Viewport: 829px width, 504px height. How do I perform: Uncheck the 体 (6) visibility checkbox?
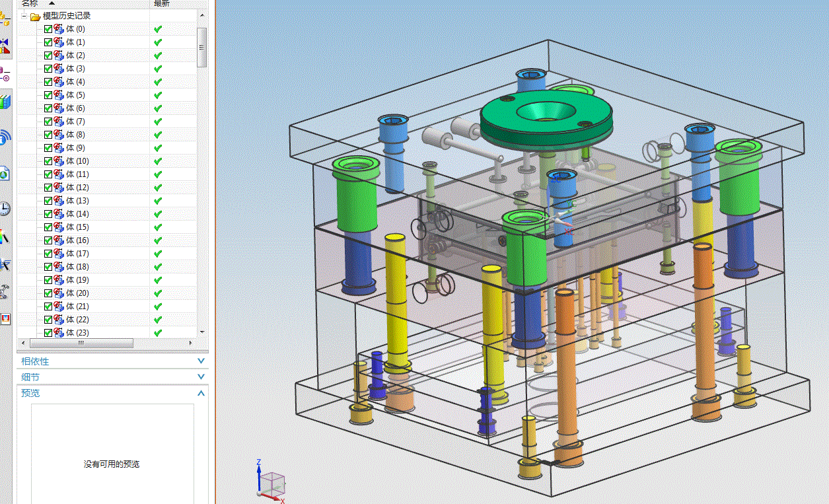coord(48,108)
